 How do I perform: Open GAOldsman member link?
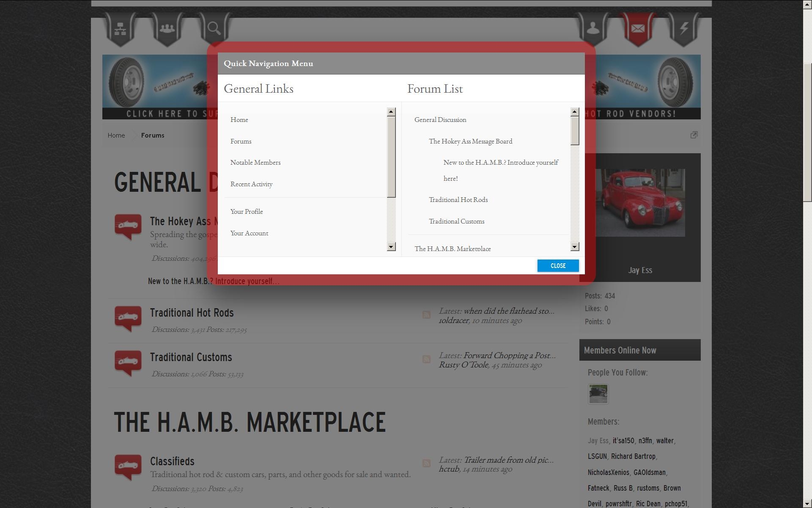coord(650,472)
